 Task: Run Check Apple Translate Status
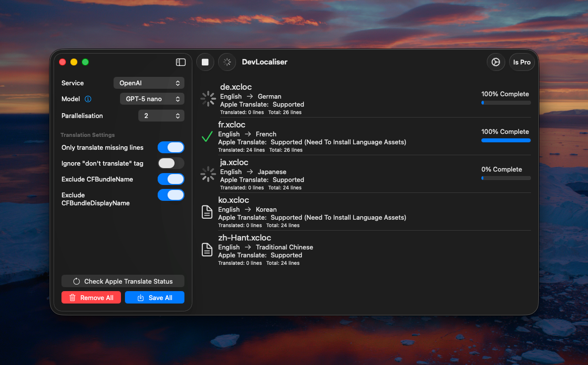[122, 281]
